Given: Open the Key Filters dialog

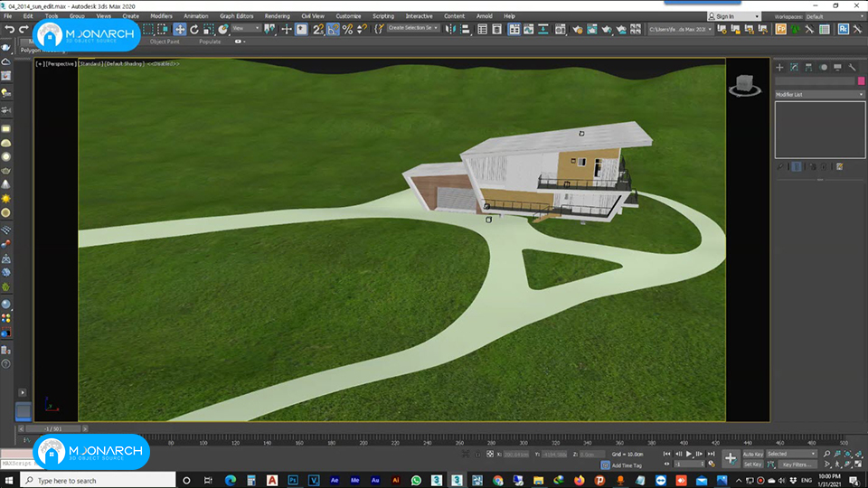Looking at the screenshot, I should pyautogui.click(x=797, y=465).
